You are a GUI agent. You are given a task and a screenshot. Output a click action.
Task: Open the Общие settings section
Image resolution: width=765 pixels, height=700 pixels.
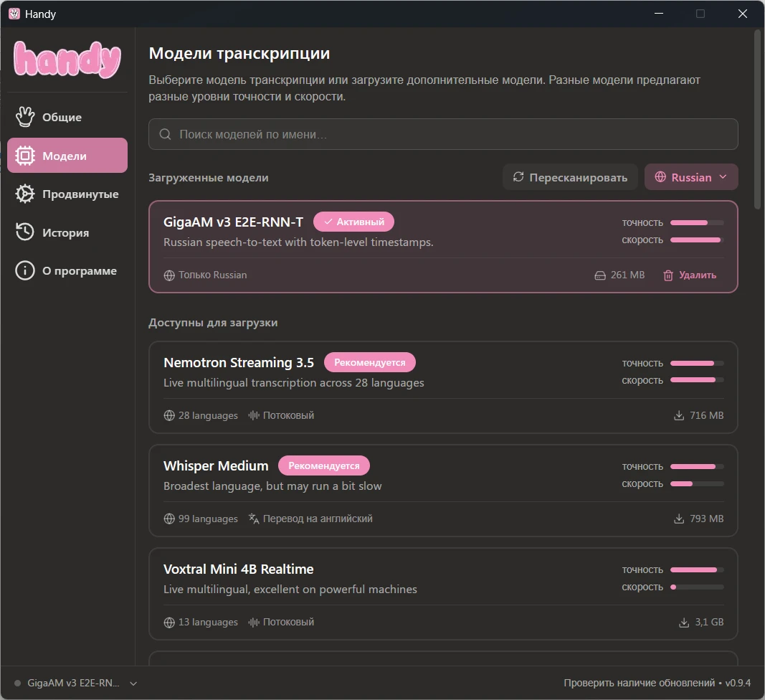pyautogui.click(x=67, y=117)
